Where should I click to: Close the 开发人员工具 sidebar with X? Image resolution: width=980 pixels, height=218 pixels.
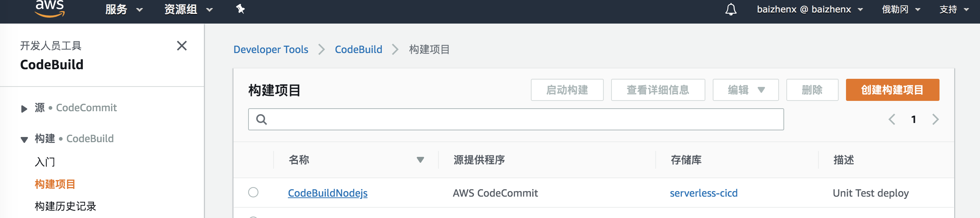(182, 46)
